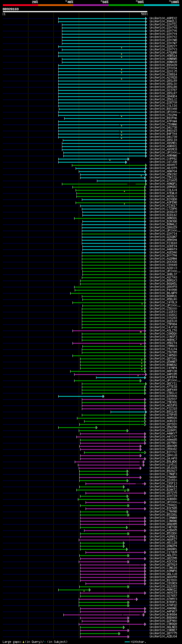Open hit UniRef100_Q9SLR9
The width and height of the screenshot is (182, 644).
pyautogui.click(x=163, y=81)
